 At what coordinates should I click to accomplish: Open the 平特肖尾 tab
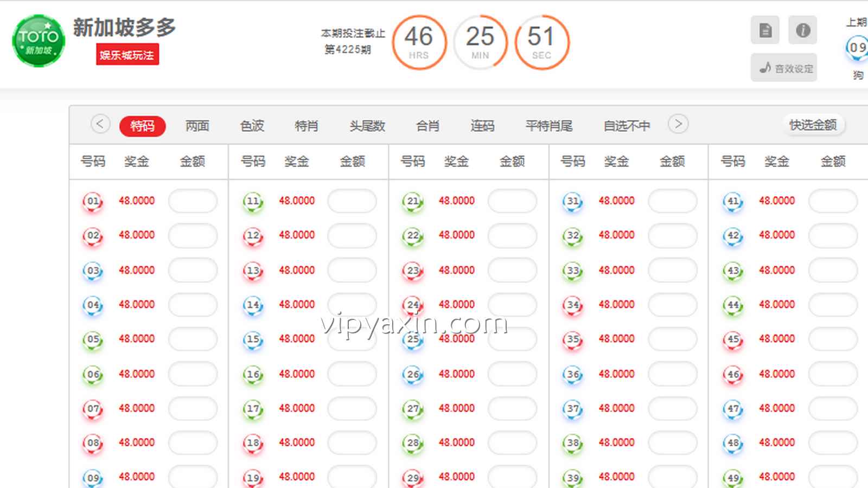click(x=549, y=126)
